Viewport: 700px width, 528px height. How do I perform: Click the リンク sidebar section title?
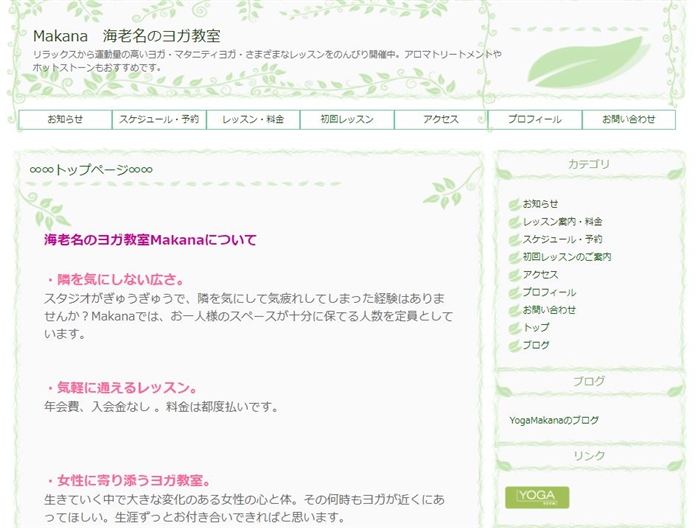point(589,456)
